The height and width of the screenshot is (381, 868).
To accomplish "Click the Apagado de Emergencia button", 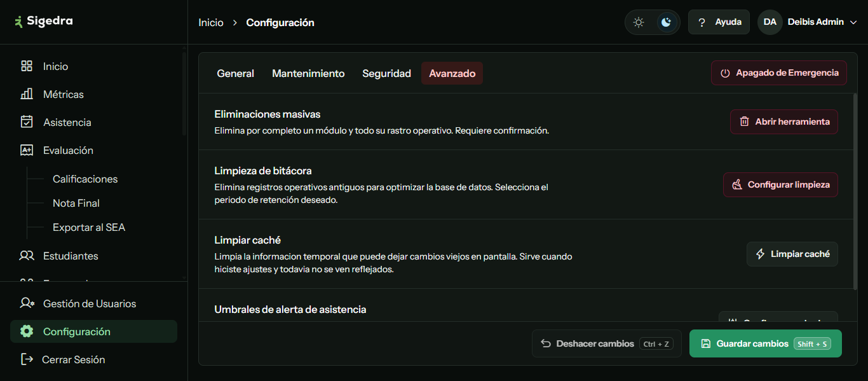I will (779, 73).
